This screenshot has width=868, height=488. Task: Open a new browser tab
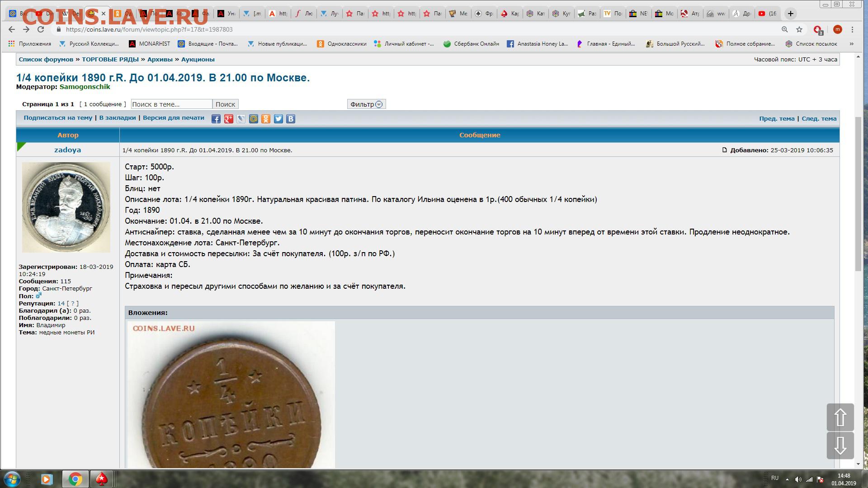click(791, 14)
